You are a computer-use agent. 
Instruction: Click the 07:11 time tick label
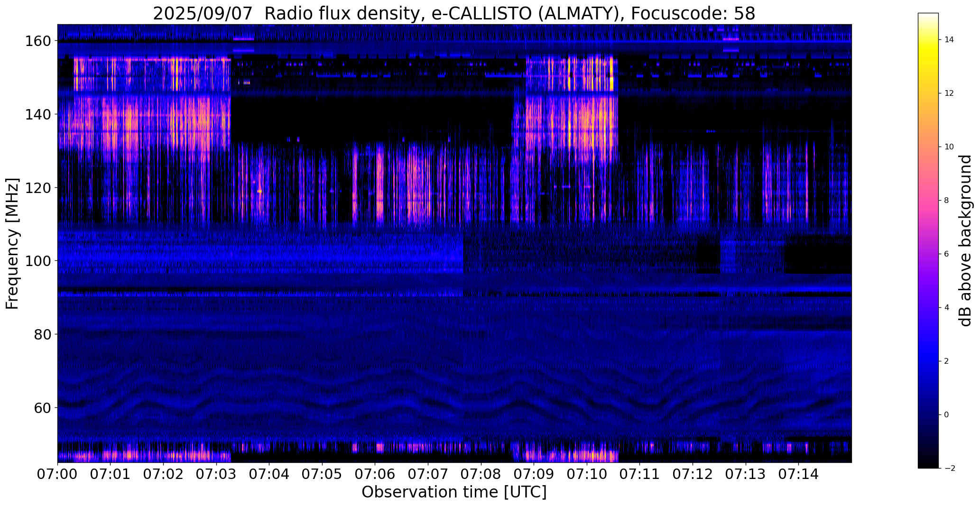tap(640, 474)
